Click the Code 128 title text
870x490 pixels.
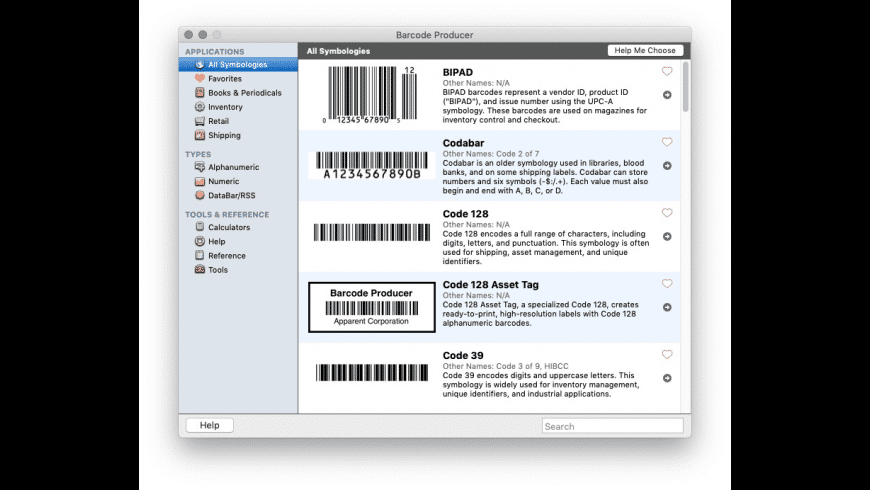click(465, 214)
